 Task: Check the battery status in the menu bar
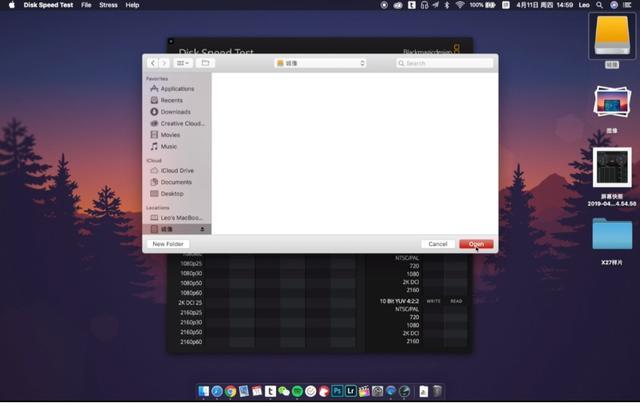tap(482, 5)
